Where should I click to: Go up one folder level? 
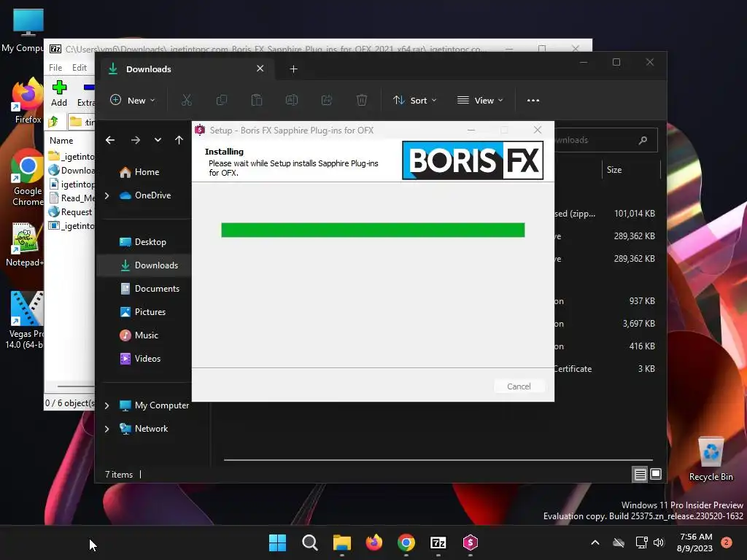click(x=179, y=140)
